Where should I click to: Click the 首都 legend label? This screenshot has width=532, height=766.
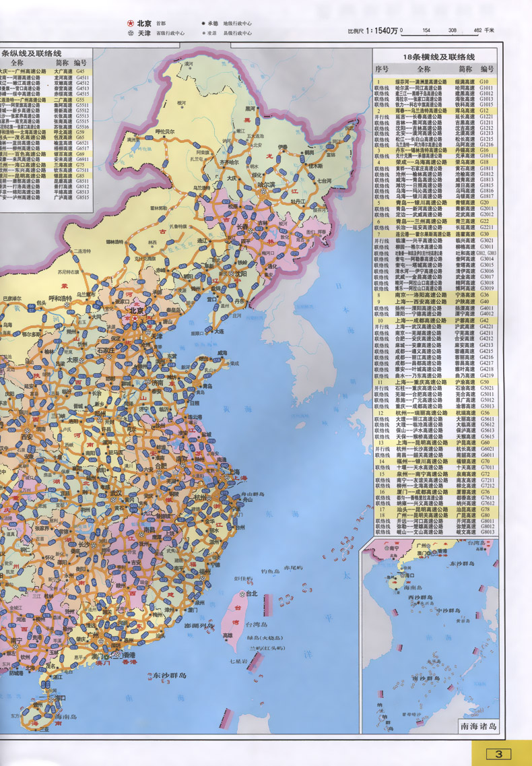click(161, 24)
